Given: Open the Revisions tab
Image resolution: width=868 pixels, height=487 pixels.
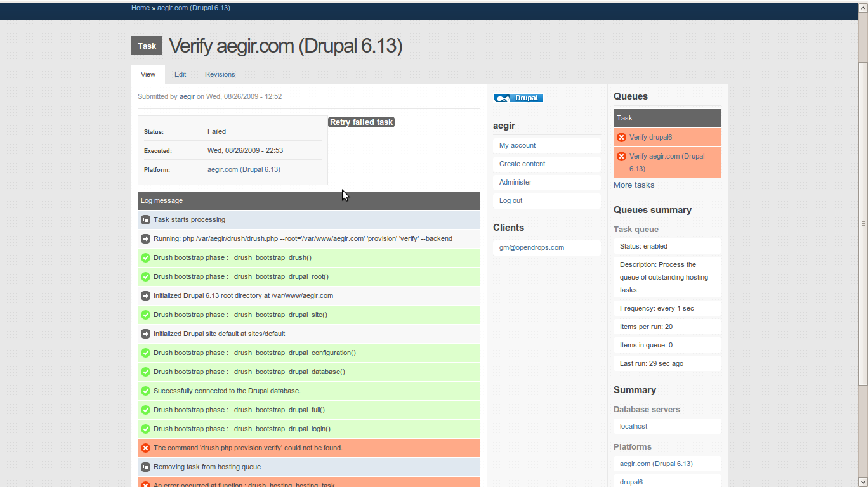Looking at the screenshot, I should [x=220, y=74].
